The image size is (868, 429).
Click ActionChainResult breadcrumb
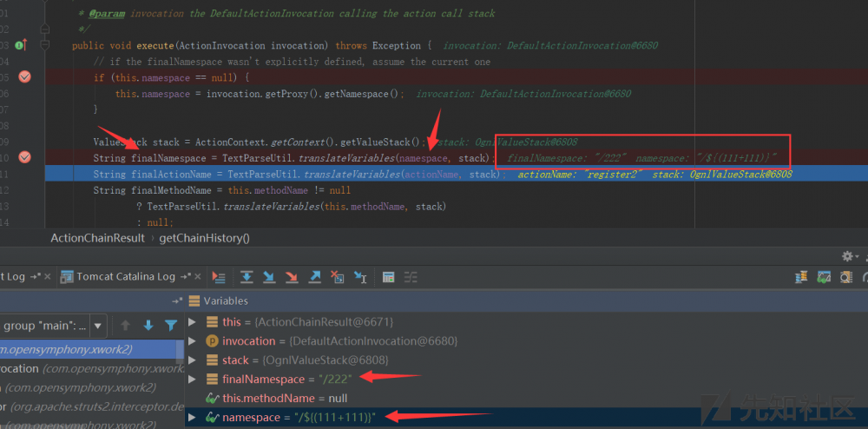click(x=97, y=239)
